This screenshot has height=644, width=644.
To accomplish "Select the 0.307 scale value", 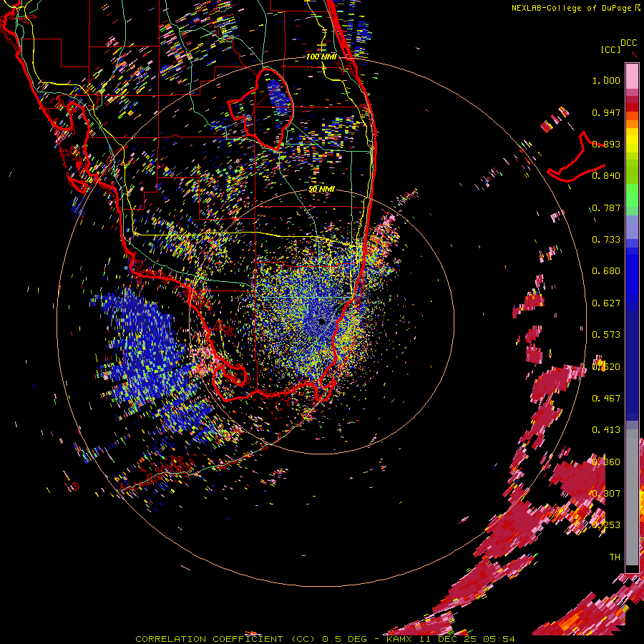I will coord(606,494).
